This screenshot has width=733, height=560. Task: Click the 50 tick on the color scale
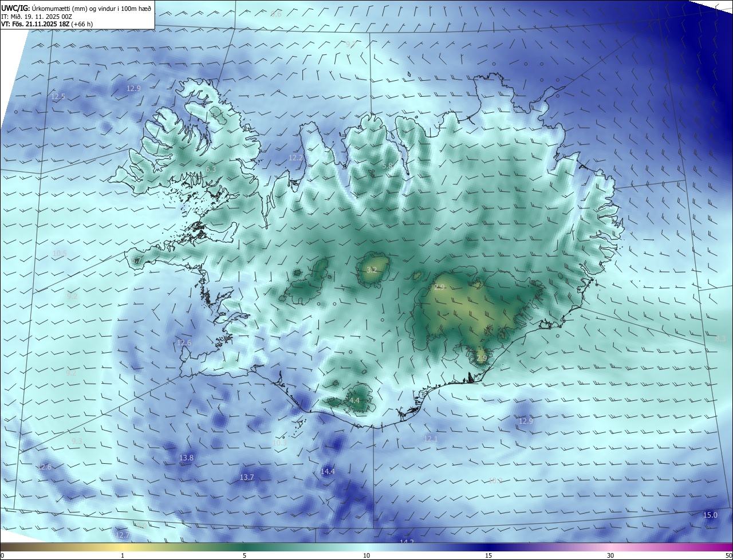click(x=728, y=555)
